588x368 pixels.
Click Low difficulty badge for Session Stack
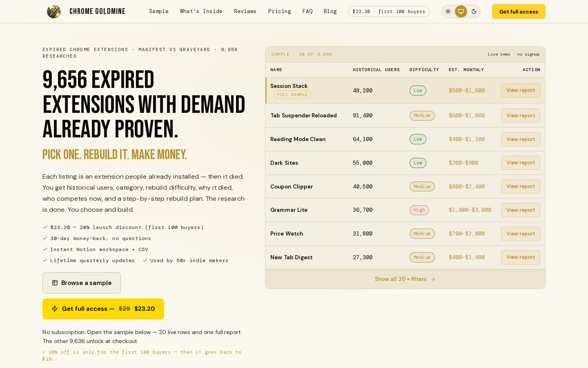point(418,91)
